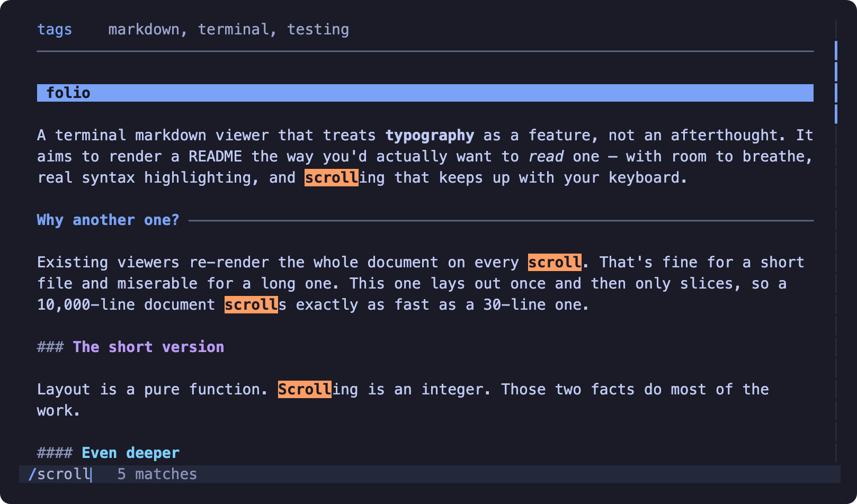This screenshot has height=504, width=857.
Task: Select the 'Why another one?' heading
Action: (x=108, y=220)
